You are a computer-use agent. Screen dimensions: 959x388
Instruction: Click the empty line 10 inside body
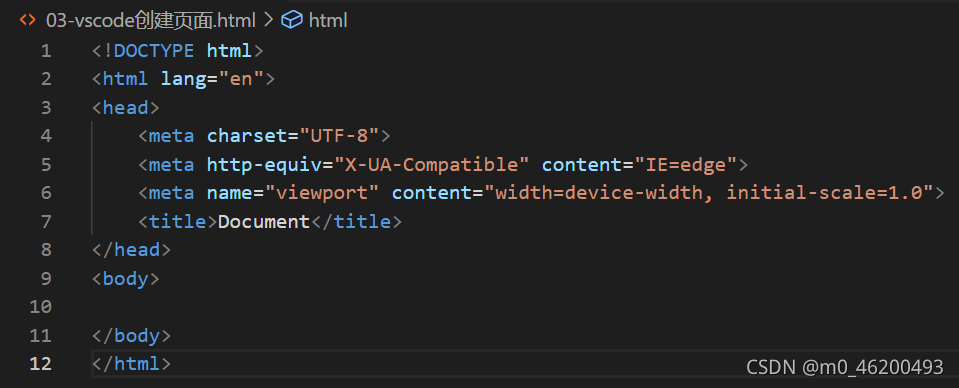(x=520, y=307)
